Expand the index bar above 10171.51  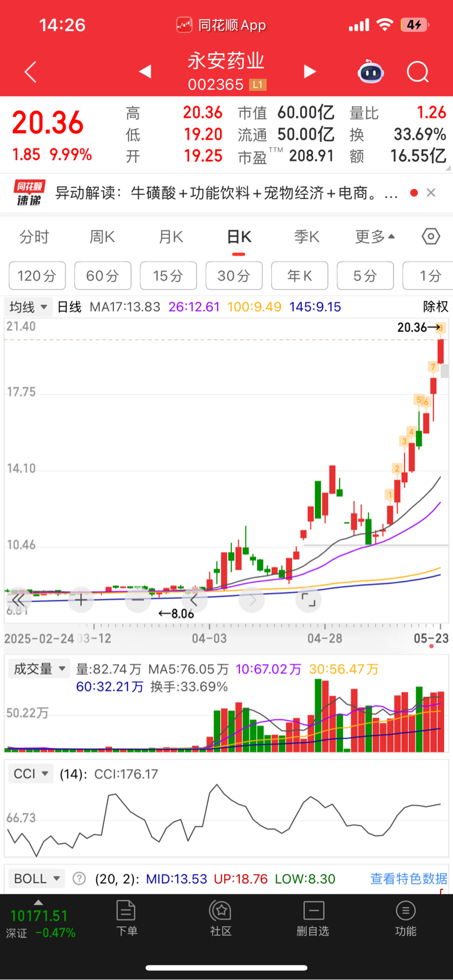click(38, 902)
